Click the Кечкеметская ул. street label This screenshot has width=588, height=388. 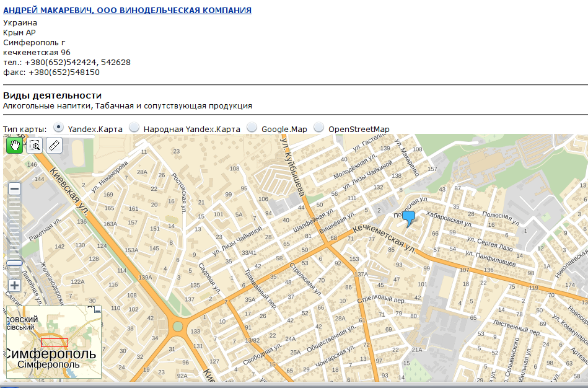pos(384,237)
